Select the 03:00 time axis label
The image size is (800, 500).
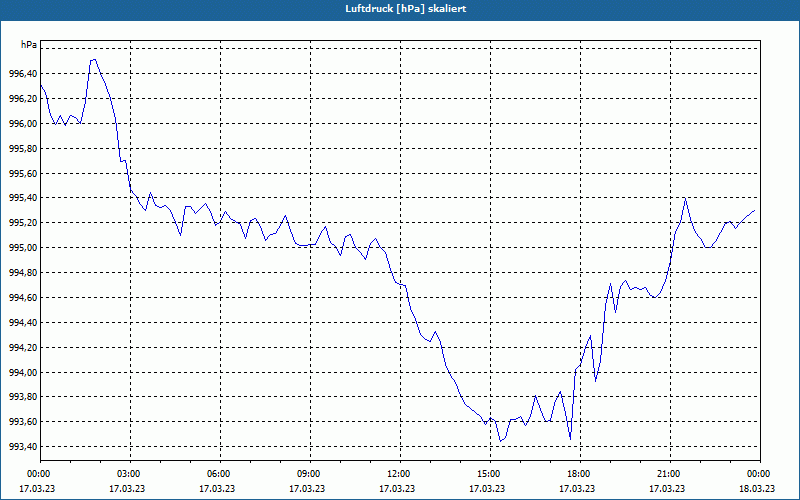(131, 474)
